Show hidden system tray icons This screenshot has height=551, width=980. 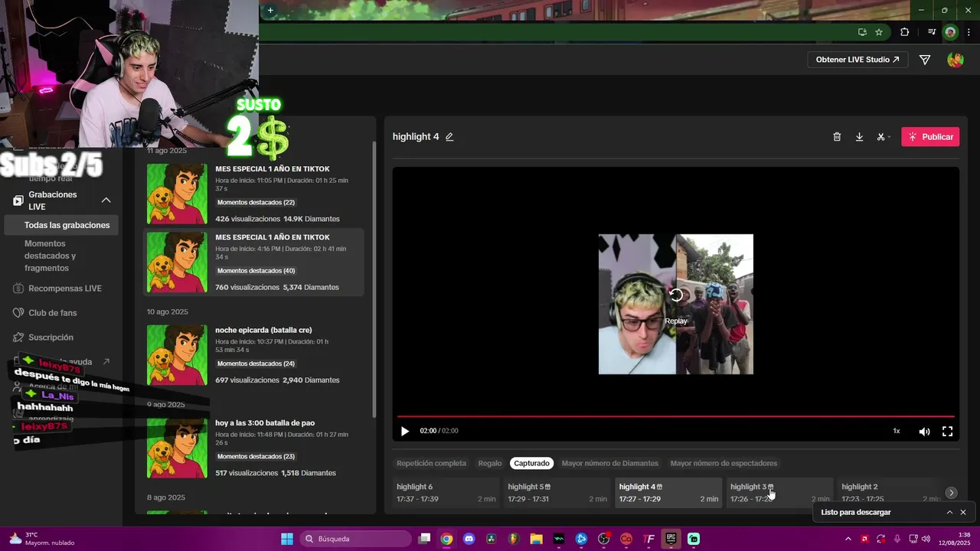[x=848, y=539]
